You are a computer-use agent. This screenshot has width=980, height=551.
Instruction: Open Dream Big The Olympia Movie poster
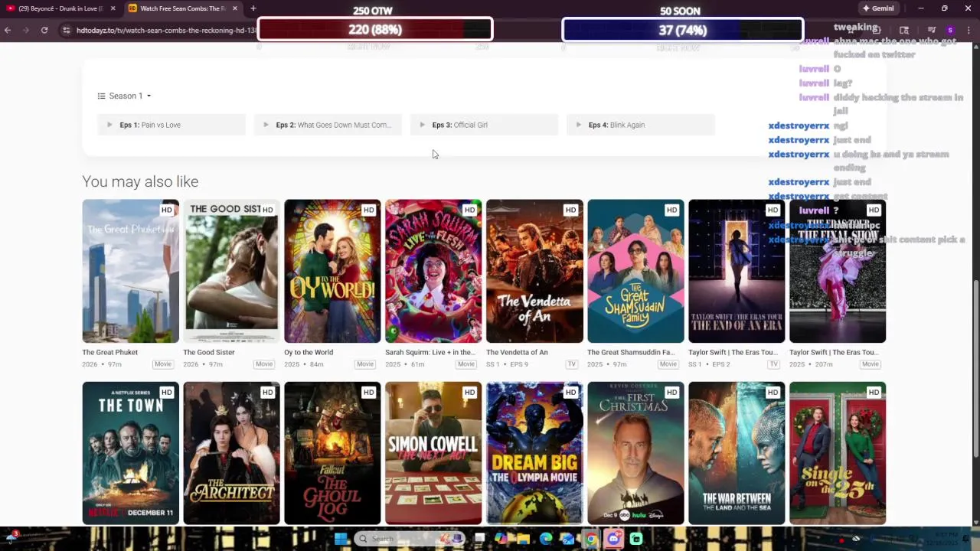534,453
